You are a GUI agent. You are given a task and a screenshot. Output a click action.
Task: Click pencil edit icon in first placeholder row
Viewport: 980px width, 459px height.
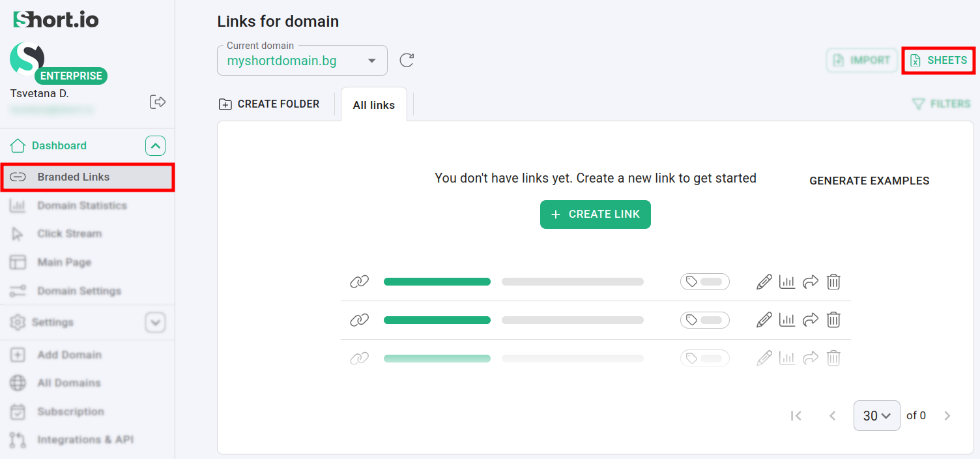(x=764, y=282)
